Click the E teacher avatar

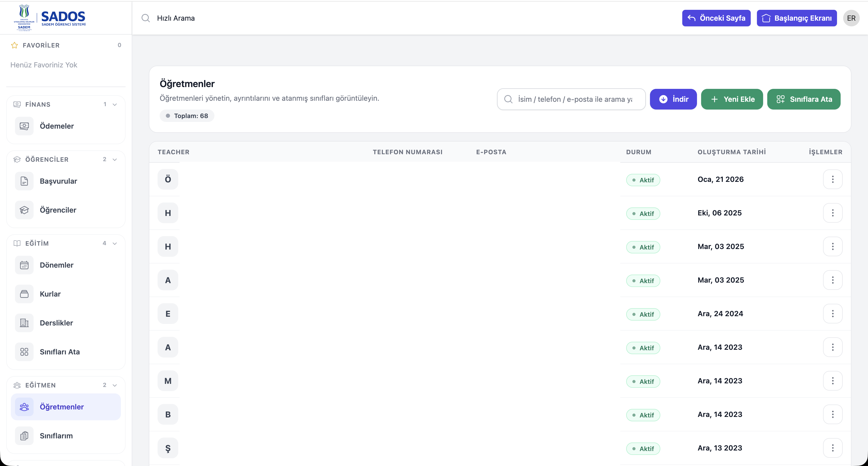[168, 314]
